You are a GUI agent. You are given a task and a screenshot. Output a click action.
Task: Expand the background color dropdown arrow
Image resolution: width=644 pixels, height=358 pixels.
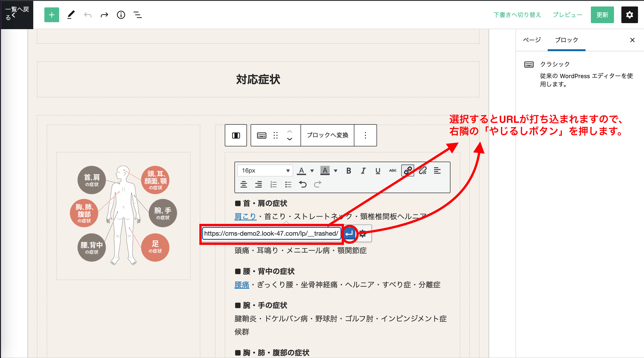pos(335,171)
